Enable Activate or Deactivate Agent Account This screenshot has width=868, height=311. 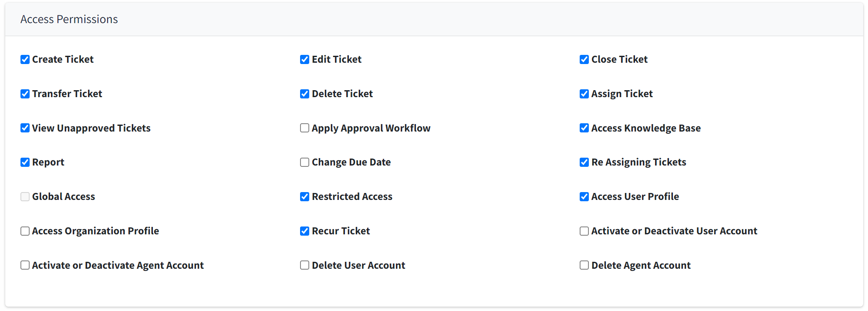pos(25,265)
